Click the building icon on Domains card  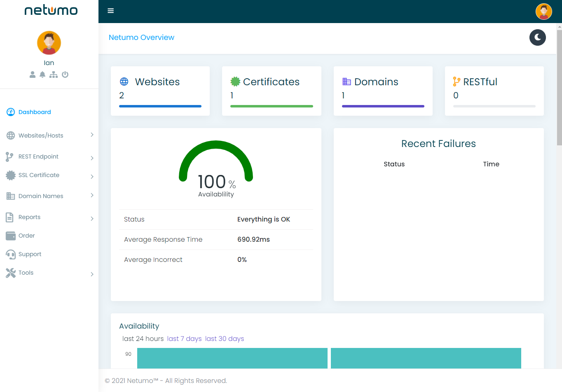click(x=347, y=82)
